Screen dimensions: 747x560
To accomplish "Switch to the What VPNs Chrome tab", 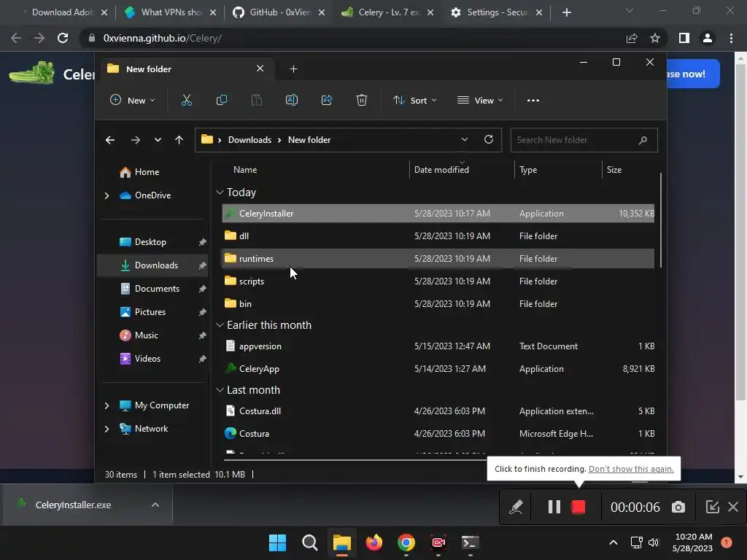I will click(170, 12).
